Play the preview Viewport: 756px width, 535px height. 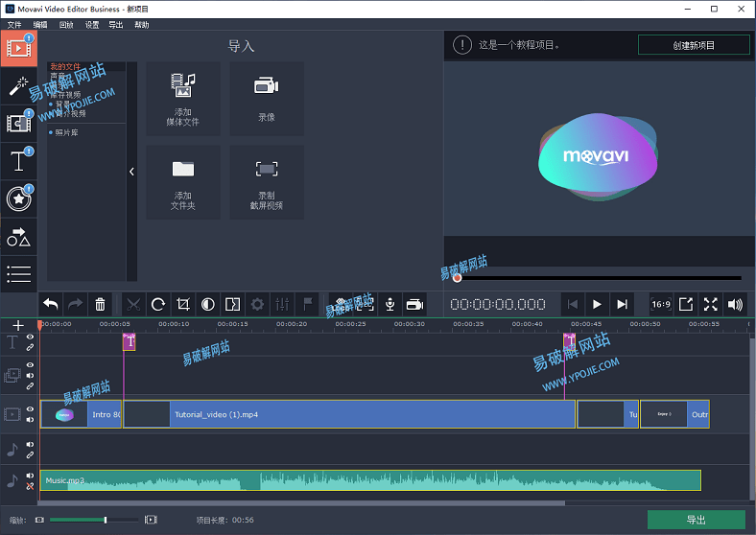pyautogui.click(x=597, y=304)
